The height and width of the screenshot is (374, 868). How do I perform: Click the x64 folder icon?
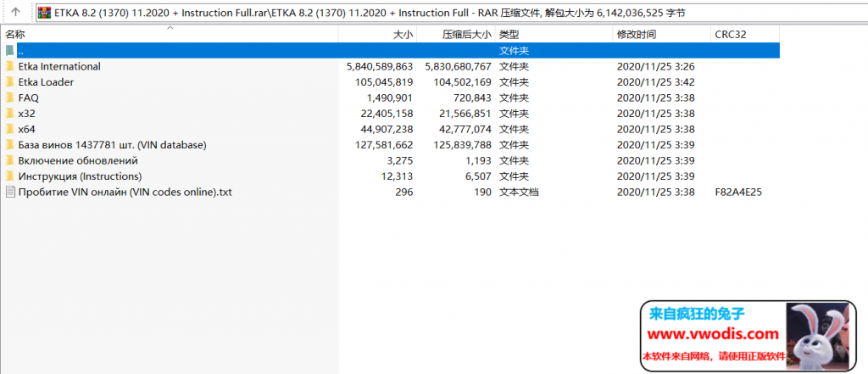point(9,129)
